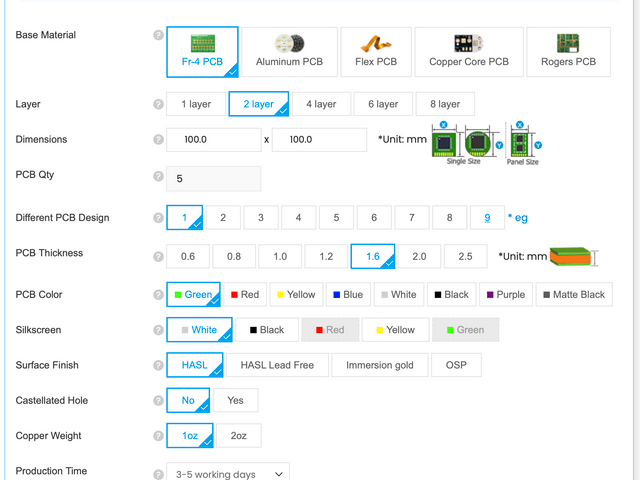Choose Immersion gold surface finish
Image resolution: width=640 pixels, height=480 pixels.
[x=379, y=365]
